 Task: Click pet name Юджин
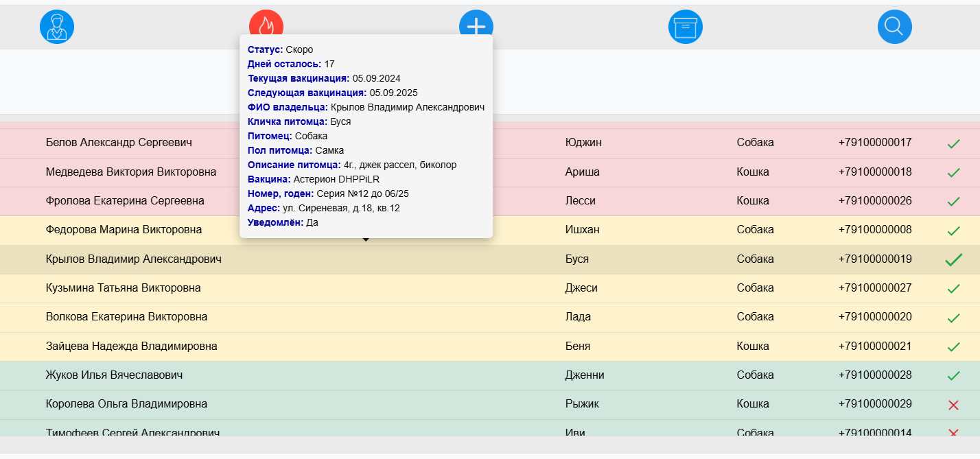click(583, 143)
